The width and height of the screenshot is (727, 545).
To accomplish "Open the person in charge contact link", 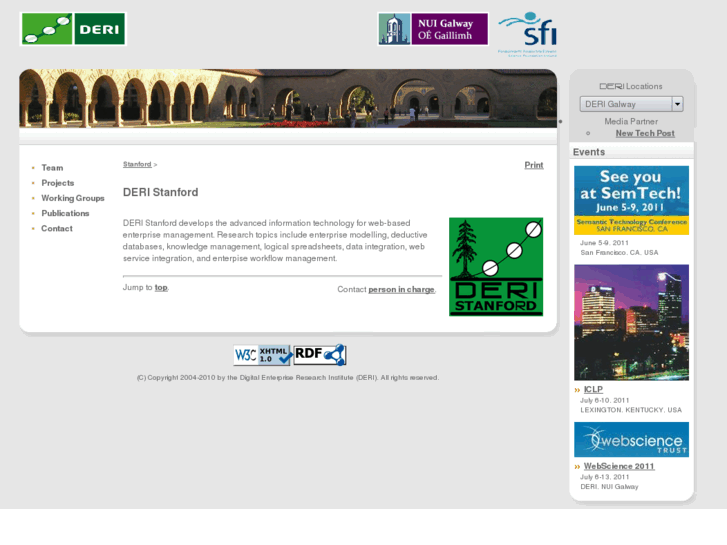I will pos(401,289).
